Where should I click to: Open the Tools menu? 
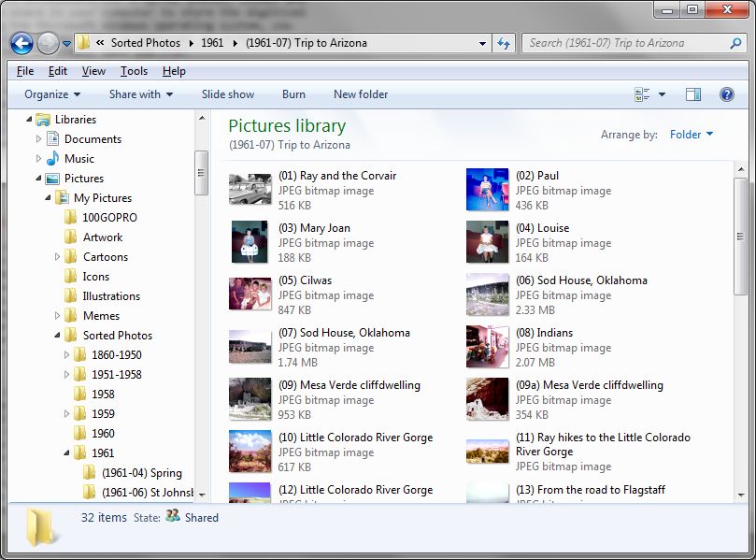pyautogui.click(x=134, y=71)
